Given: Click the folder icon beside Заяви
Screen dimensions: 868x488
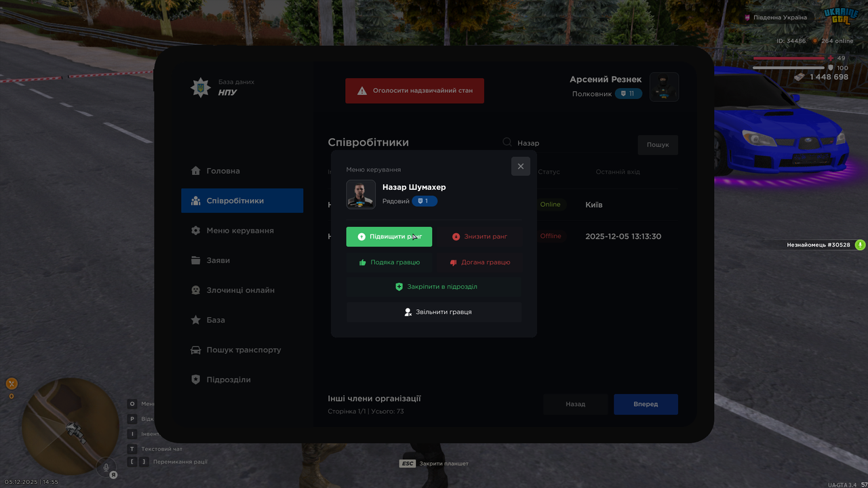Looking at the screenshot, I should (196, 260).
